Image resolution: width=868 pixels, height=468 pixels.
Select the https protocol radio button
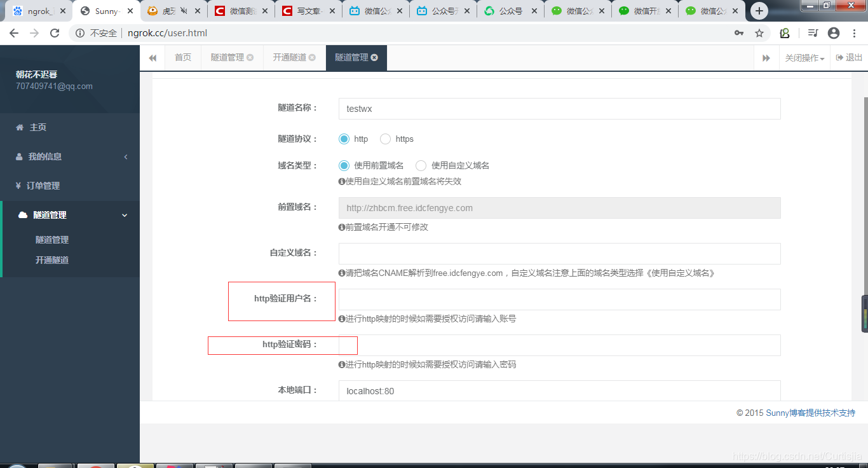coord(385,139)
